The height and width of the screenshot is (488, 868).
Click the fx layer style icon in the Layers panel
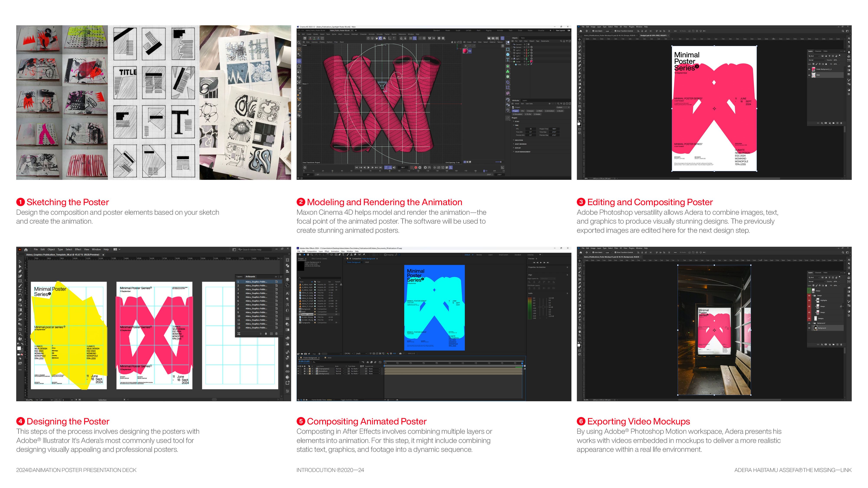coord(822,123)
